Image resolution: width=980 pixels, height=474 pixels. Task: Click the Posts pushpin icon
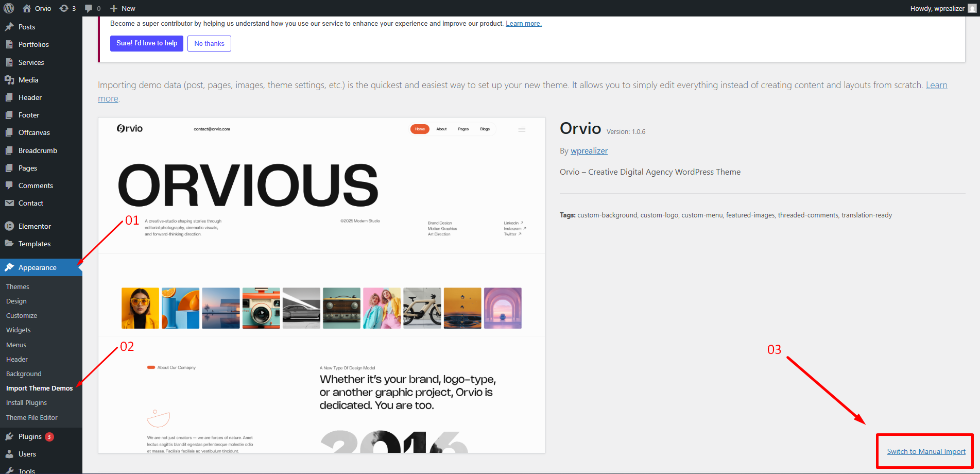point(9,27)
